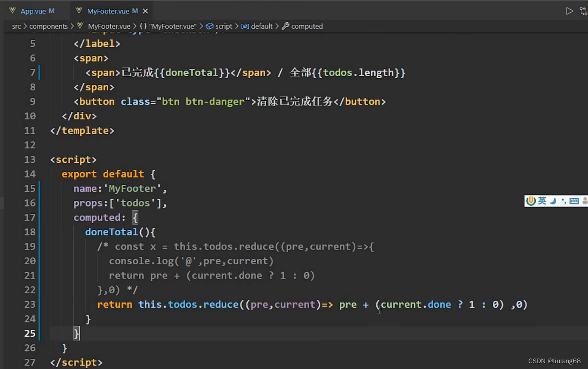588x369 pixels.
Task: Click doneTotal(){ on line 18
Action: click(x=120, y=232)
